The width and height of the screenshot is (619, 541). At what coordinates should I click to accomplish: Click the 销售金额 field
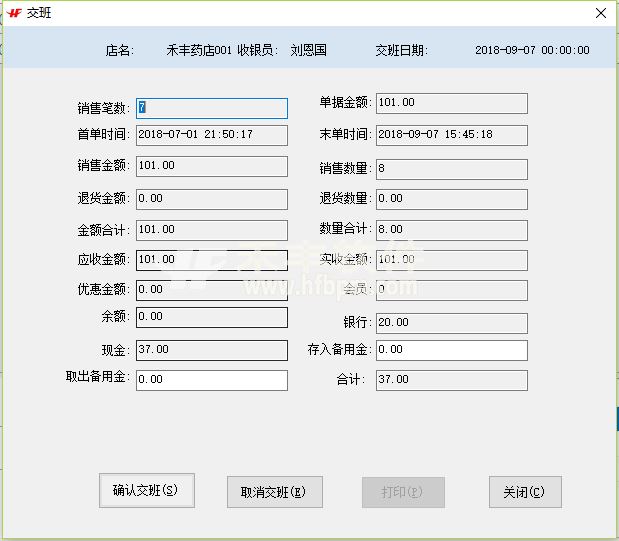(211, 166)
